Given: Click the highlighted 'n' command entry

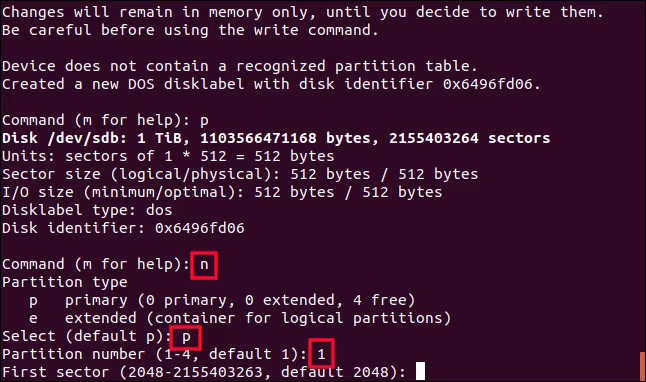Looking at the screenshot, I should point(204,265).
